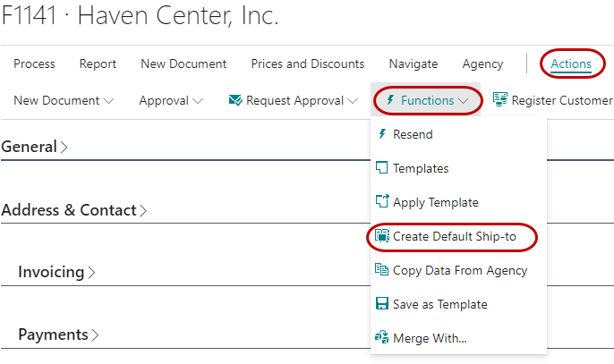The height and width of the screenshot is (364, 614).
Task: Collapse the Functions dropdown
Action: (427, 100)
